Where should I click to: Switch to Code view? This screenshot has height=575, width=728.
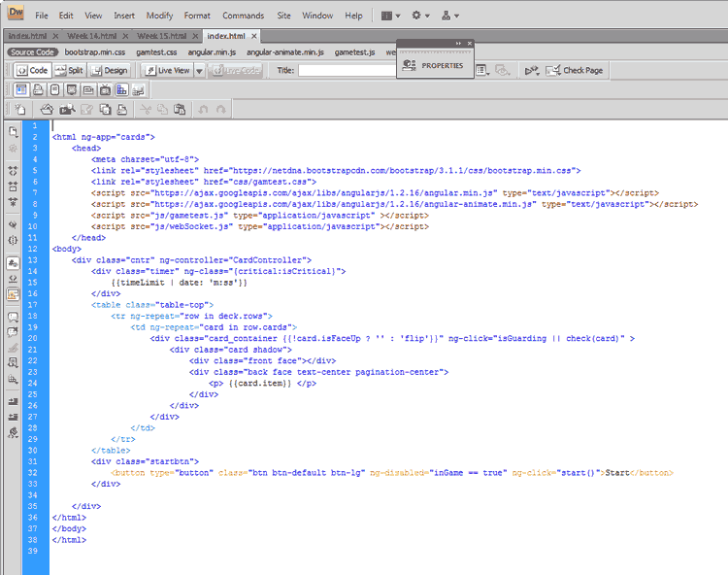[32, 70]
